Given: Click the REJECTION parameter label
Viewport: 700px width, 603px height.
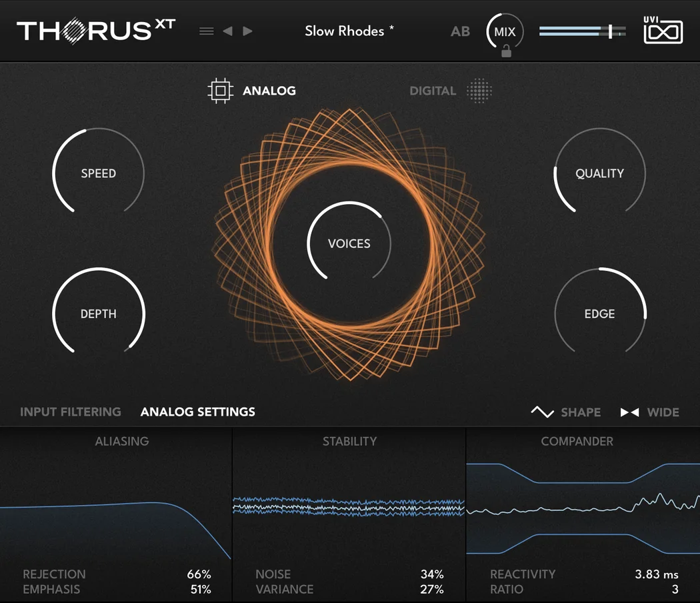Looking at the screenshot, I should pos(54,574).
